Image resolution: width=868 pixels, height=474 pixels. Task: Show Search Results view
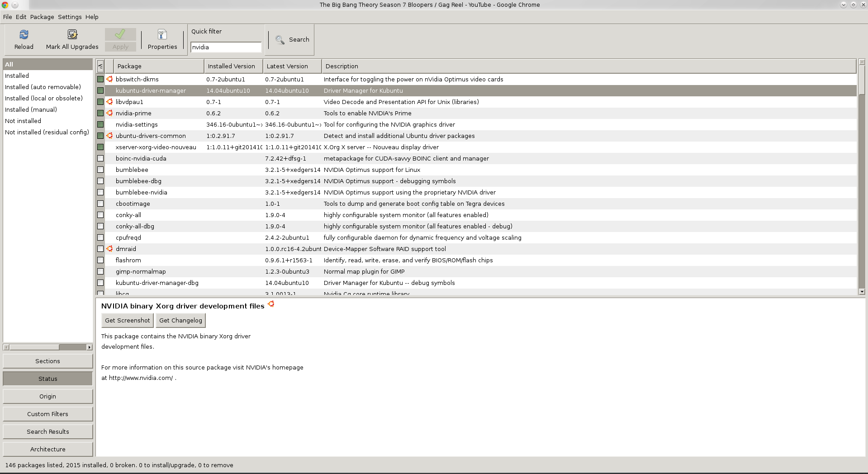(48, 431)
